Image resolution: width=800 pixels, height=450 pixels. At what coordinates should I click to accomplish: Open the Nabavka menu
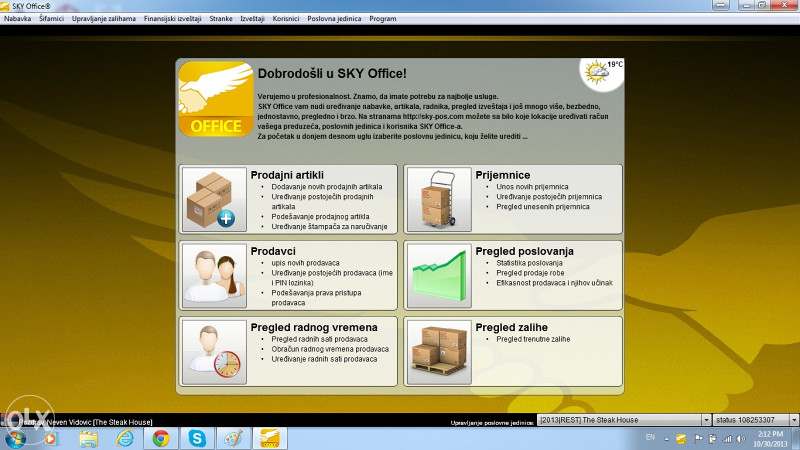[17, 19]
